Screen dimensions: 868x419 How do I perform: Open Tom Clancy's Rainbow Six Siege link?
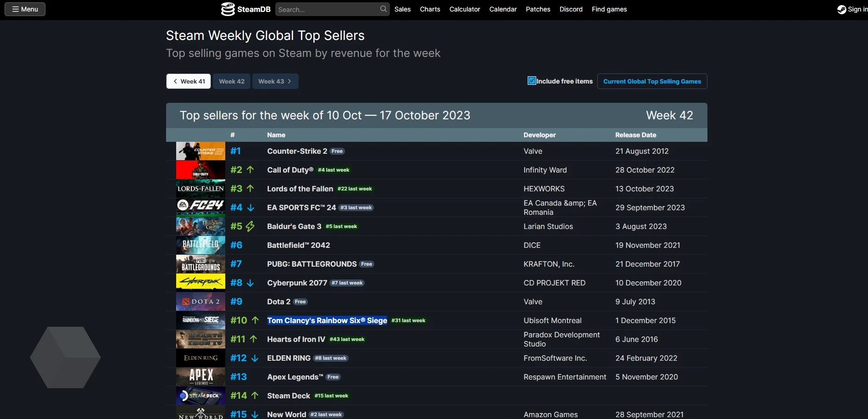pos(327,320)
